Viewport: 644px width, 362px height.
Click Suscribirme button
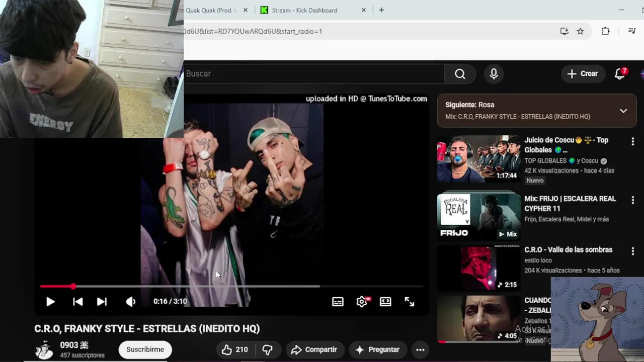pyautogui.click(x=145, y=349)
